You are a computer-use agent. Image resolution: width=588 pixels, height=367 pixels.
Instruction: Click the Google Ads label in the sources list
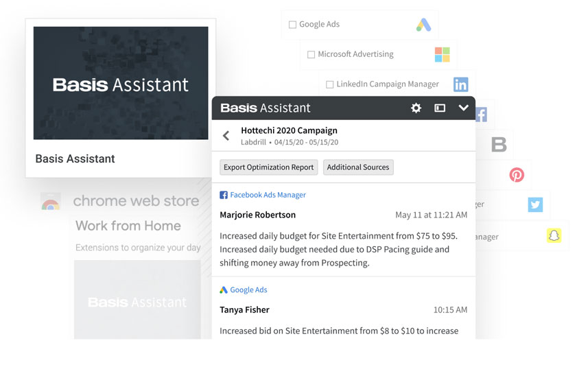319,25
